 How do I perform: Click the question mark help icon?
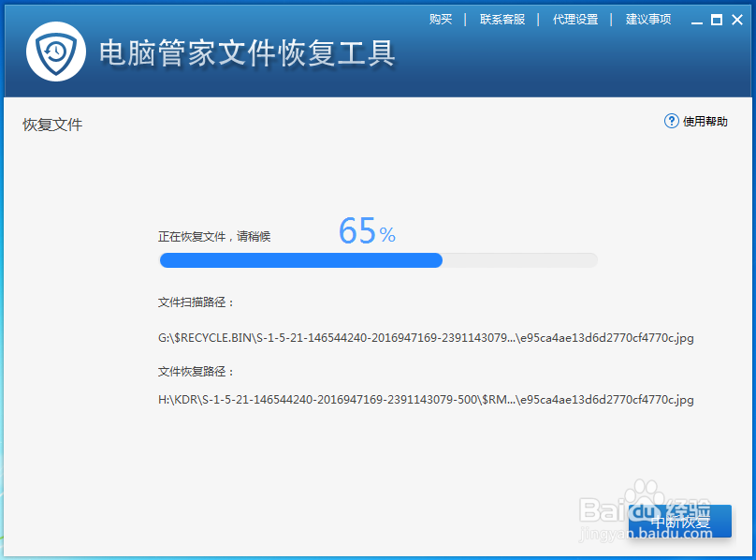[x=672, y=121]
